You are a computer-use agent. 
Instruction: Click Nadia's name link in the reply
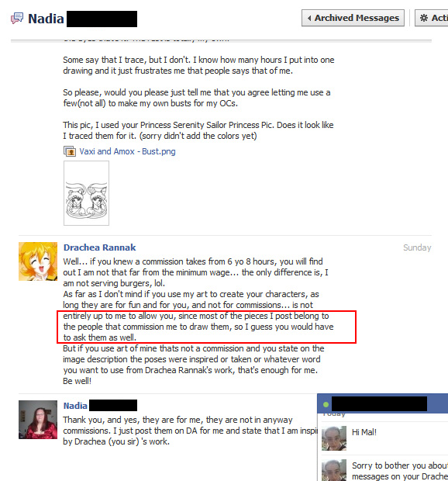(75, 406)
